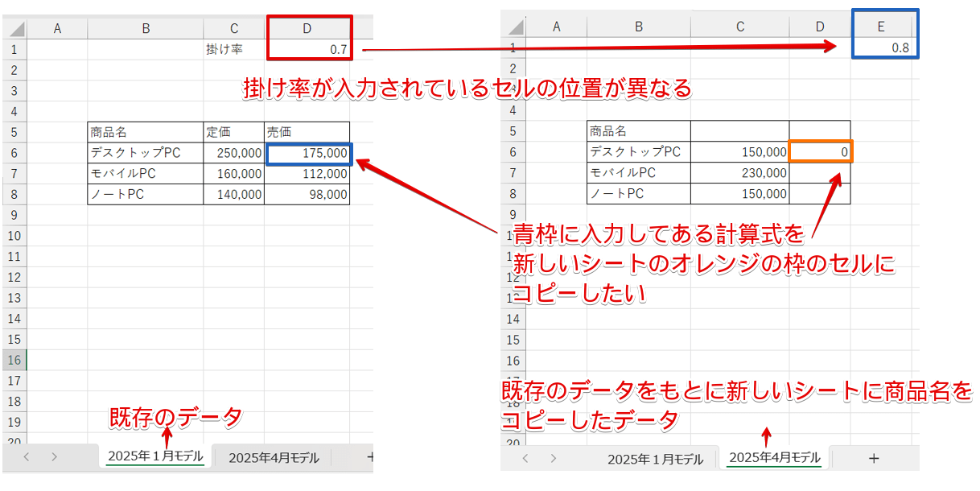Click デスクトップPC cell in right workbook
Image resolution: width=980 pixels, height=491 pixels.
point(639,151)
